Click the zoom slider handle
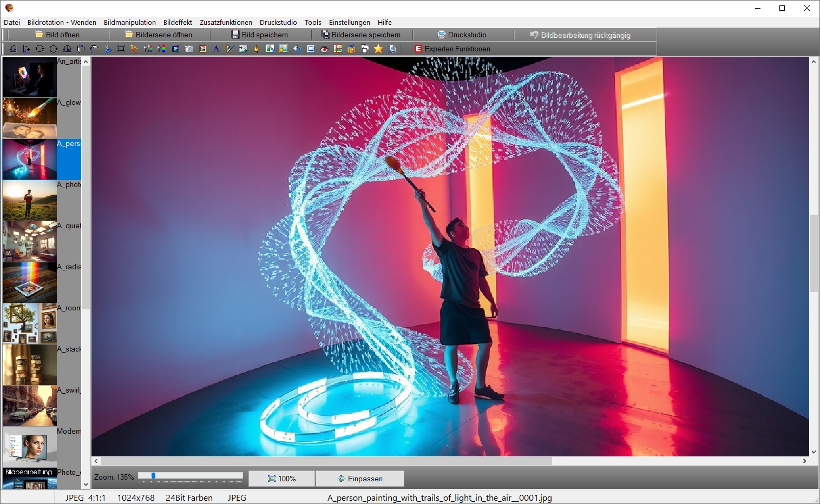The height and width of the screenshot is (504, 820). point(153,476)
